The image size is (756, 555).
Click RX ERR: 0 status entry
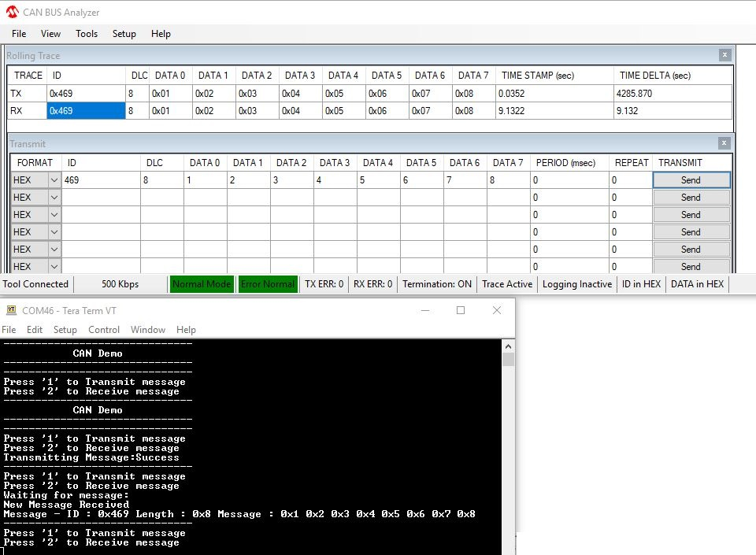pyautogui.click(x=372, y=284)
